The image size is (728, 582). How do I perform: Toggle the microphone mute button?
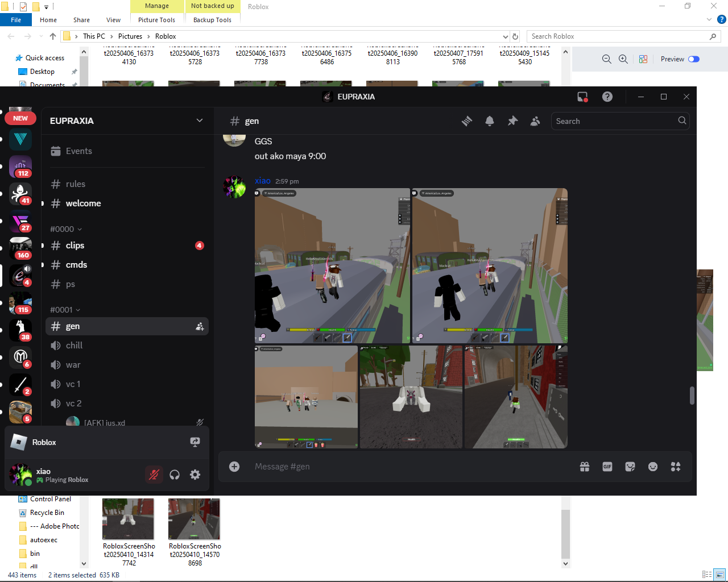click(x=154, y=475)
